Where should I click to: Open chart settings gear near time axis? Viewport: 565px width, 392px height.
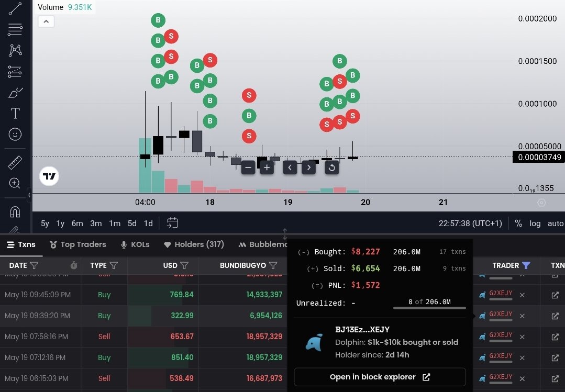click(x=541, y=203)
